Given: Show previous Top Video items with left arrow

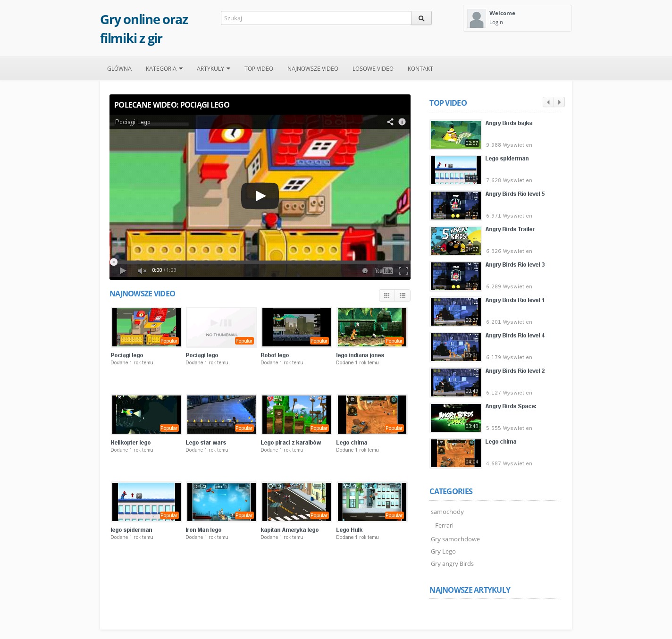Looking at the screenshot, I should (548, 102).
